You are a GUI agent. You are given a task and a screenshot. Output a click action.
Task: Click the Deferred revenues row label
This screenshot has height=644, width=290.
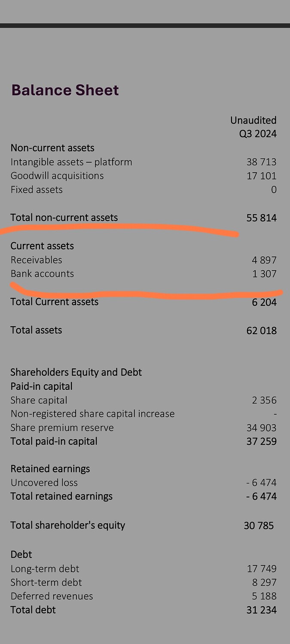pos(52,596)
